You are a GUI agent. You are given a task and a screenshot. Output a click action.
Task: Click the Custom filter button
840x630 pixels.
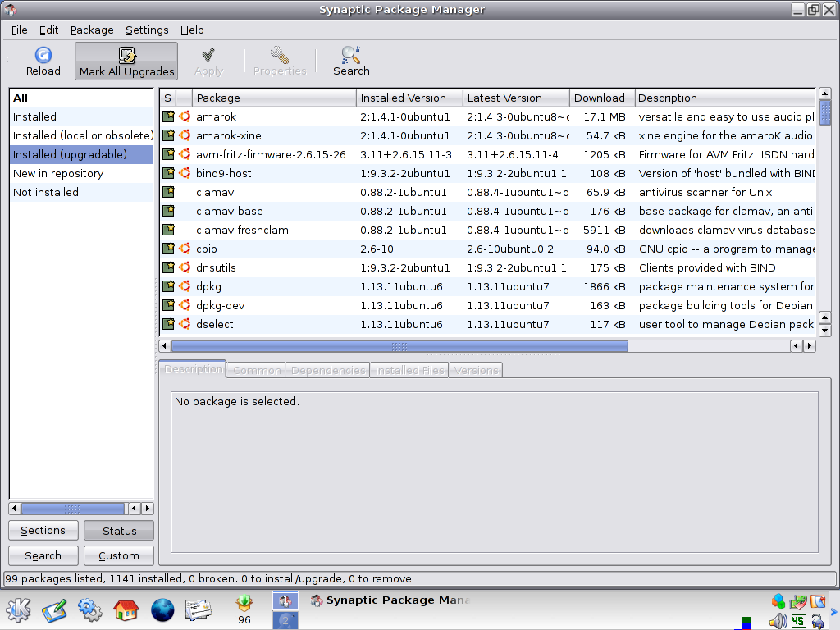[119, 555]
